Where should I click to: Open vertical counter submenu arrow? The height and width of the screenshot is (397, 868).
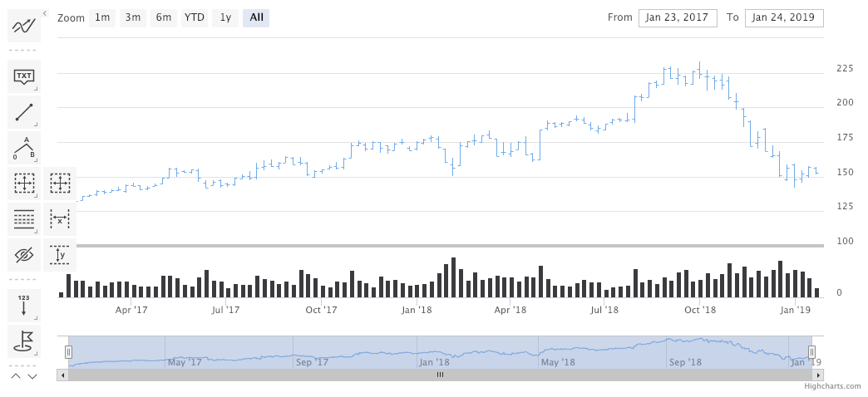tap(36, 318)
